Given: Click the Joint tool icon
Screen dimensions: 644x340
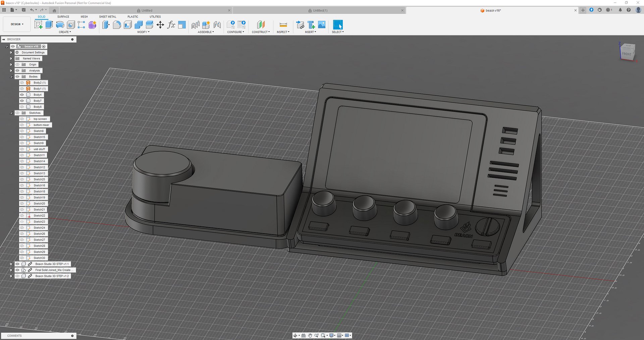Looking at the screenshot, I should pos(217,25).
